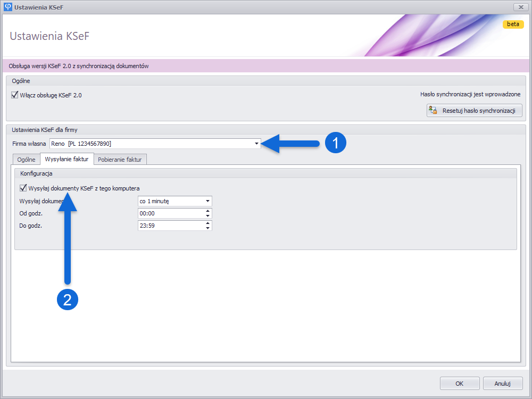Switch to the Ogólne tab
Screen dimensions: 532x399
[x=26, y=160]
